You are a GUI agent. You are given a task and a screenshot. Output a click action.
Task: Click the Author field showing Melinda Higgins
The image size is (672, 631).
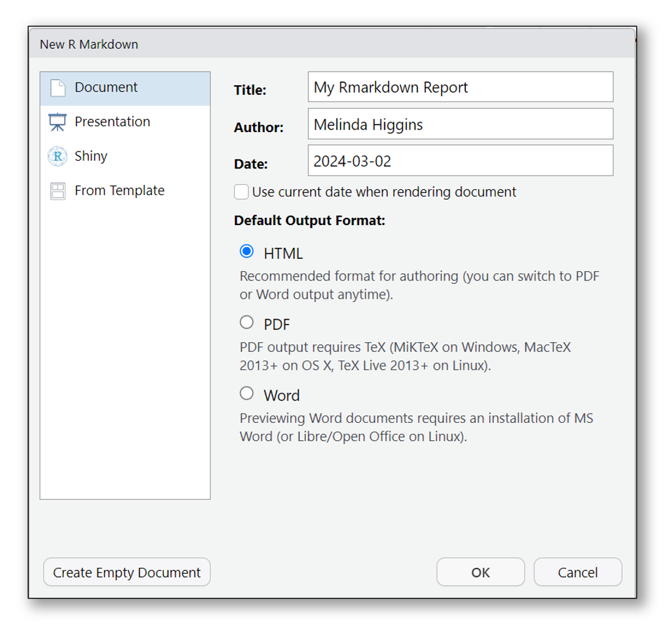click(x=460, y=124)
